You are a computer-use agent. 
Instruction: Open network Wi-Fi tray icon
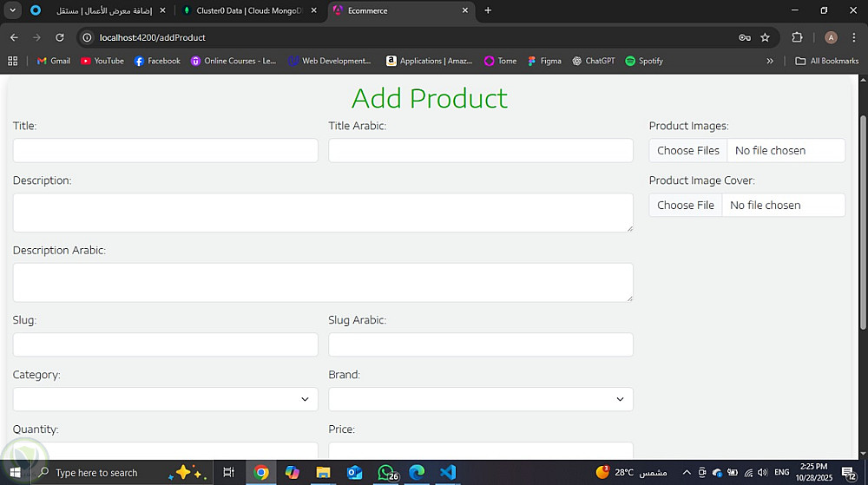point(748,472)
